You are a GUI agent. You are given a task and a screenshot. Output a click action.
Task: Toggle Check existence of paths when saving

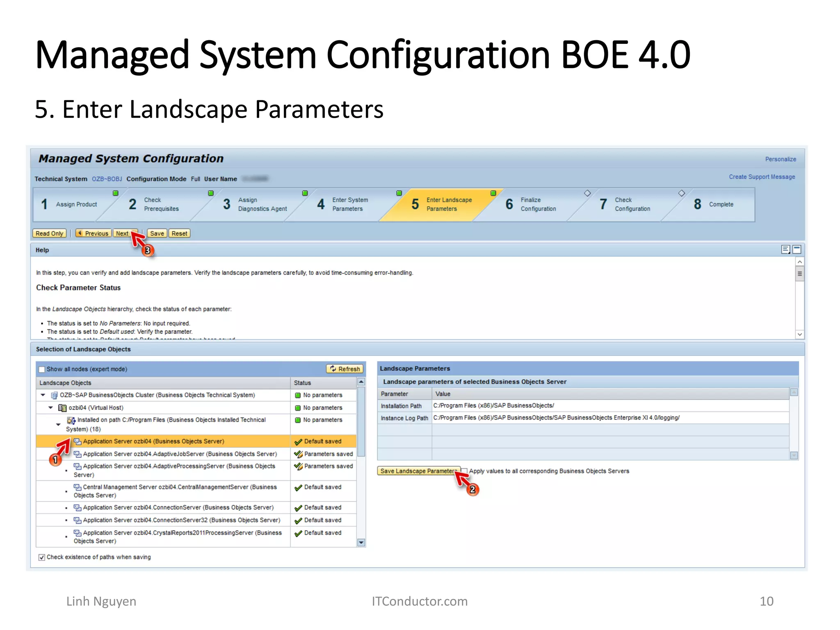(42, 557)
